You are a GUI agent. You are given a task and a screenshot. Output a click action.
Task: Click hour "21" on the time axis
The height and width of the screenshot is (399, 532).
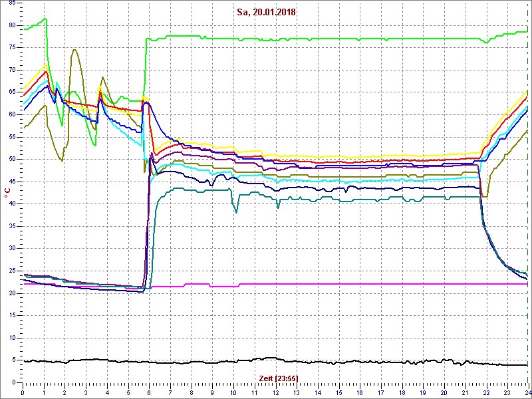[x=465, y=392]
